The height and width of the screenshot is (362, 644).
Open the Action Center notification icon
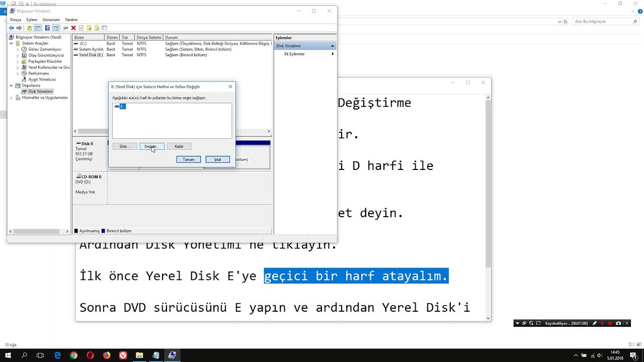click(634, 355)
